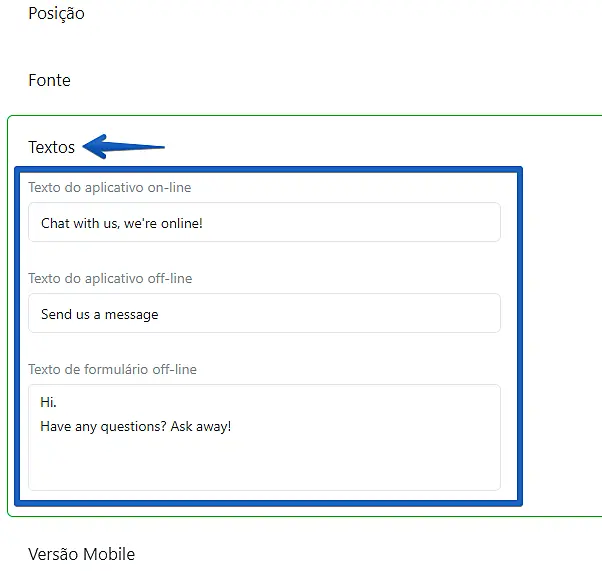The width and height of the screenshot is (602, 571).
Task: Click blank right side of offline app field
Action: pyautogui.click(x=380, y=314)
